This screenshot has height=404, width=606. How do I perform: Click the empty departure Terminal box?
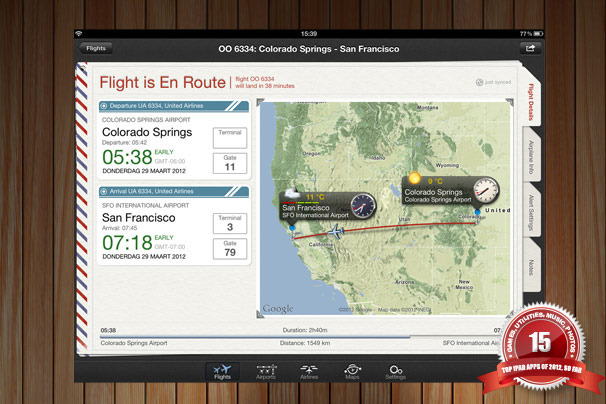click(x=230, y=138)
